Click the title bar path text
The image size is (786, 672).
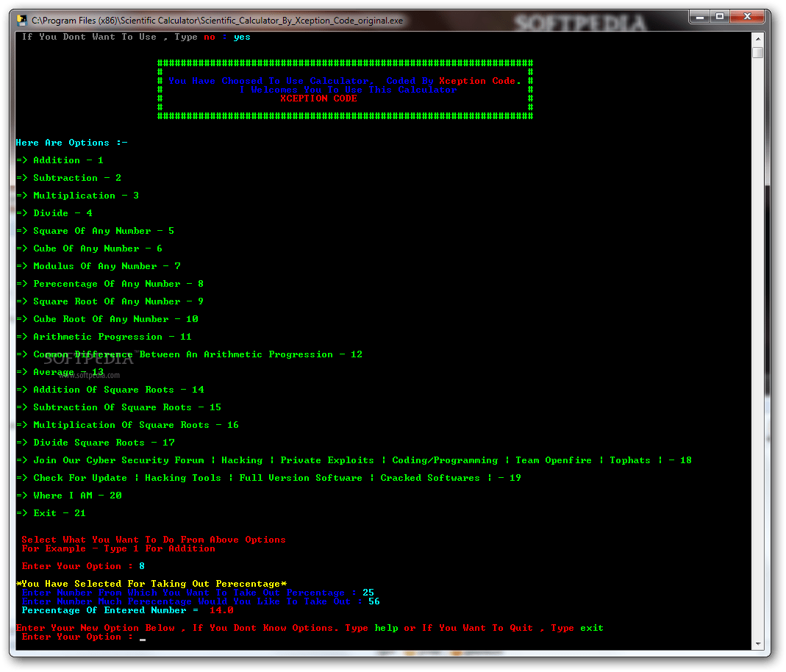click(x=217, y=21)
